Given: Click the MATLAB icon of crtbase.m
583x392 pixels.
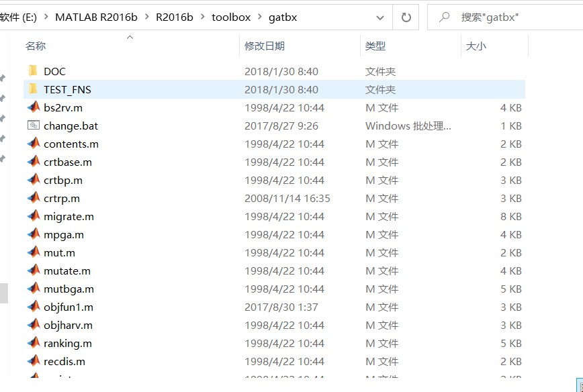Looking at the screenshot, I should coord(34,162).
